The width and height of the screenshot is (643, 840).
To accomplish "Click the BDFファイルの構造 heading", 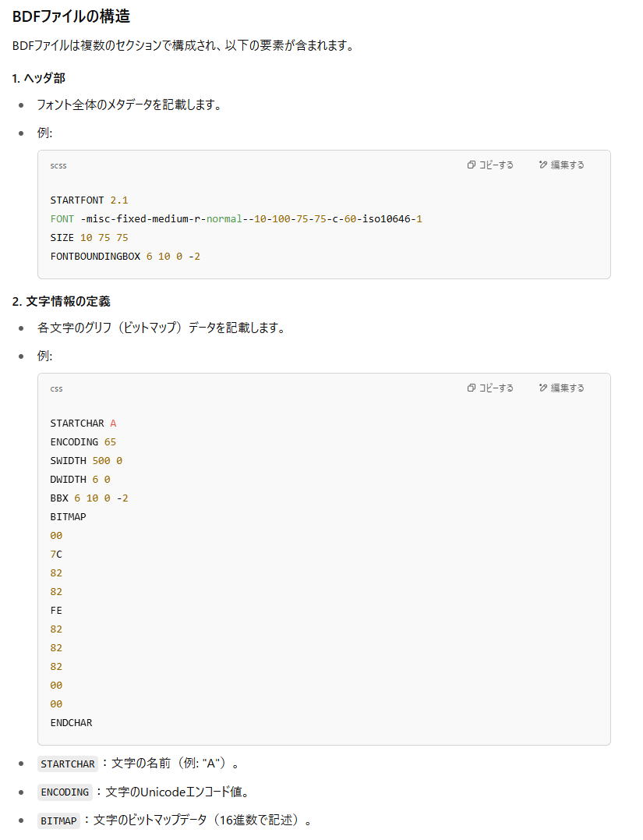I will tap(71, 16).
